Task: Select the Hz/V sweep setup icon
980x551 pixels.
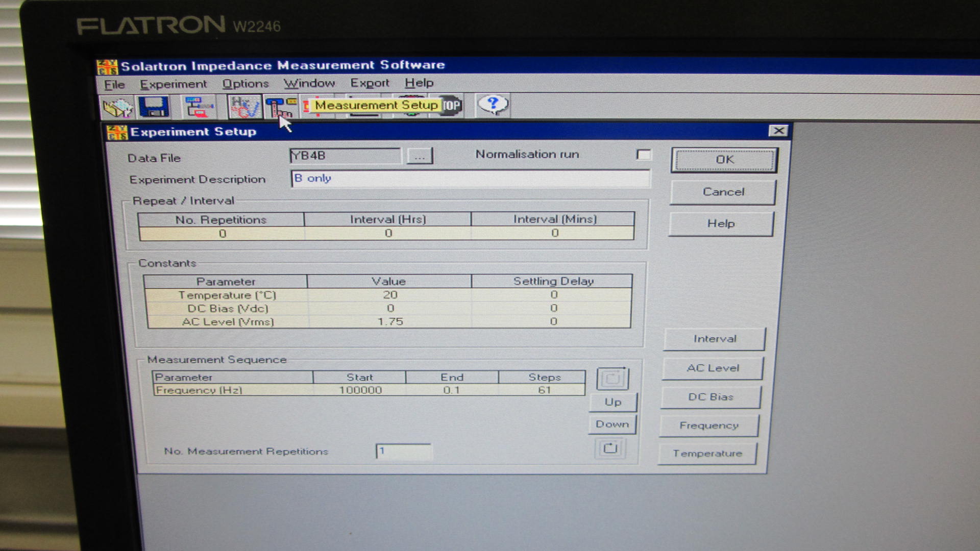Action: click(244, 105)
